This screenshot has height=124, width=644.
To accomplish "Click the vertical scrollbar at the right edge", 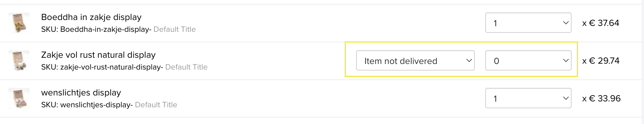I will 643,62.
